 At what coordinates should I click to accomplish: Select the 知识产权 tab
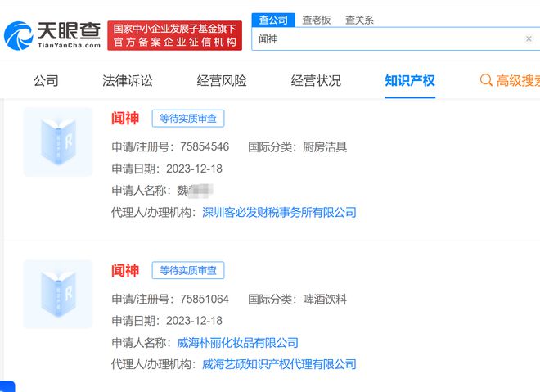coord(410,81)
